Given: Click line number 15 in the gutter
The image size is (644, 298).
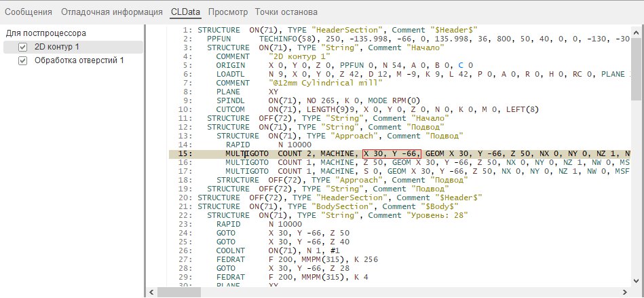Looking at the screenshot, I should [x=185, y=154].
